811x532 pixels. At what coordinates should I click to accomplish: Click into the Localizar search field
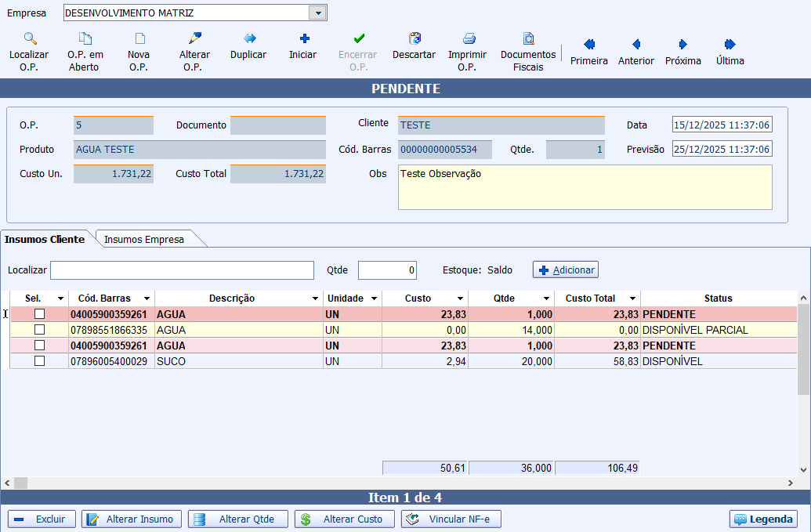click(x=182, y=270)
